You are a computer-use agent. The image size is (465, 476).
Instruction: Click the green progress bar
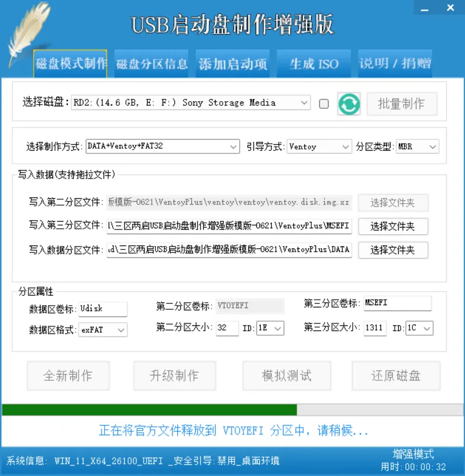(149, 410)
